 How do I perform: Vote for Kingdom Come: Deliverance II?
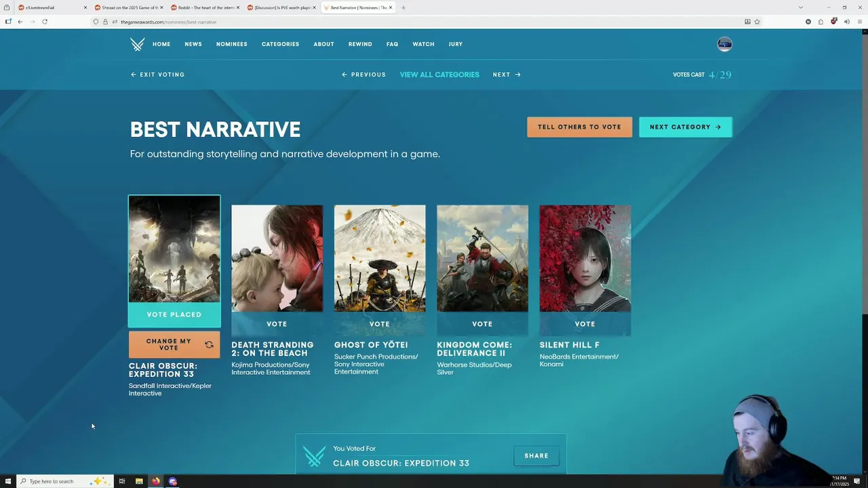[x=482, y=324]
